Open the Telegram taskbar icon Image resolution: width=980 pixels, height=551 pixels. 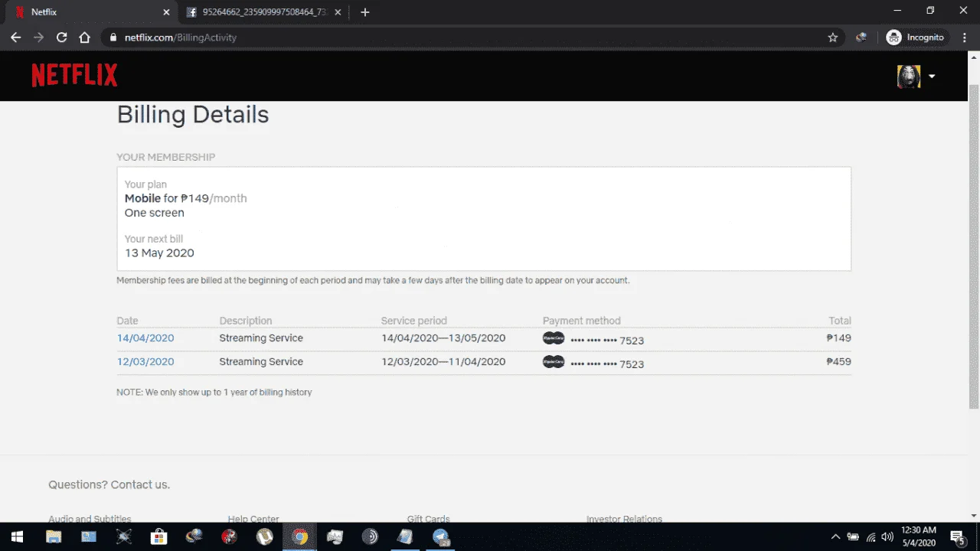click(441, 536)
